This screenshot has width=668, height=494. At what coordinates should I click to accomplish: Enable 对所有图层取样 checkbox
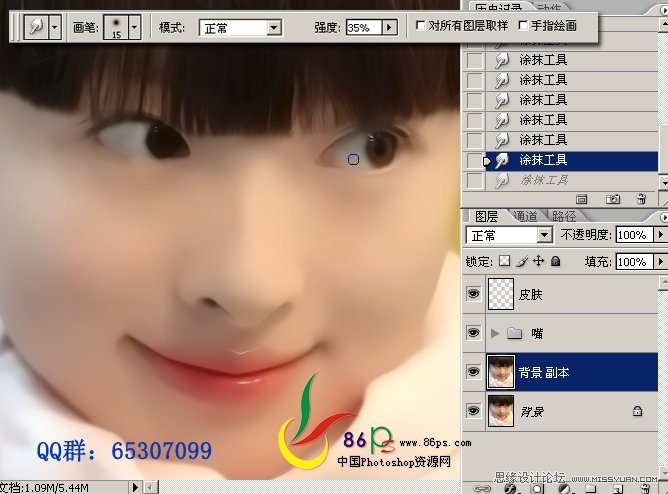click(x=420, y=26)
